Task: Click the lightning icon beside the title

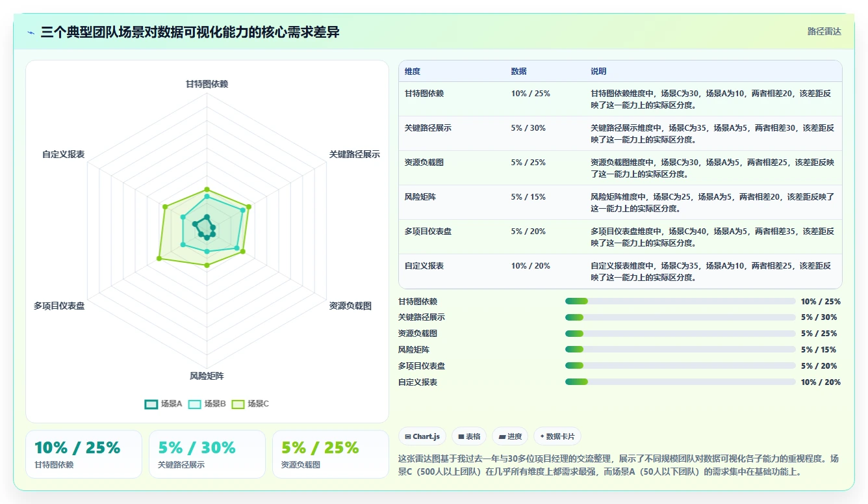Action: coord(31,33)
